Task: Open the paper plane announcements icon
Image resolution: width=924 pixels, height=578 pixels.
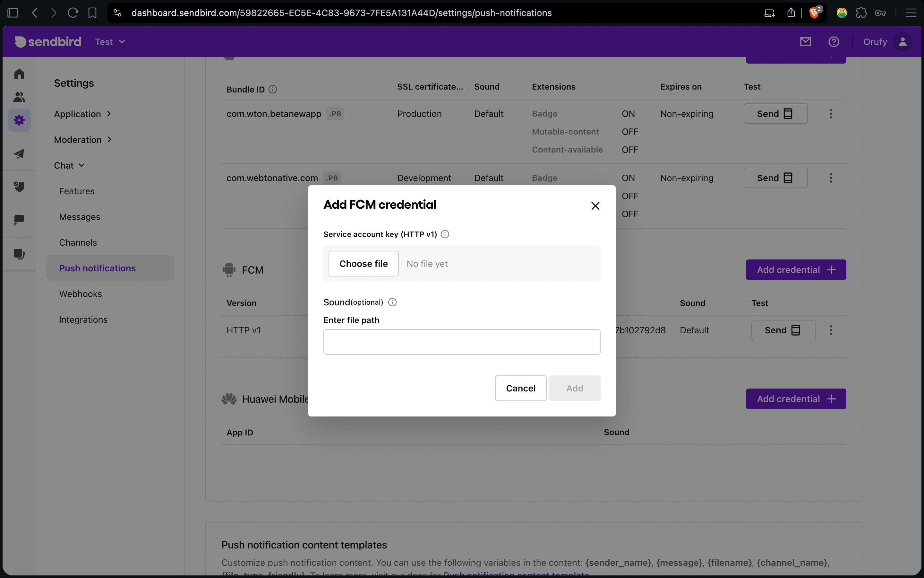Action: pyautogui.click(x=19, y=154)
